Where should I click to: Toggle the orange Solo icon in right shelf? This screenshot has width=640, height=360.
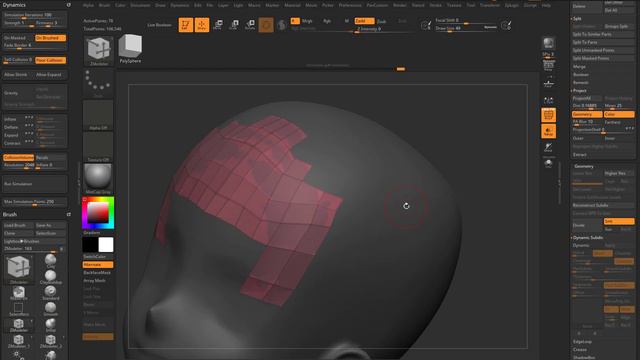(x=548, y=131)
